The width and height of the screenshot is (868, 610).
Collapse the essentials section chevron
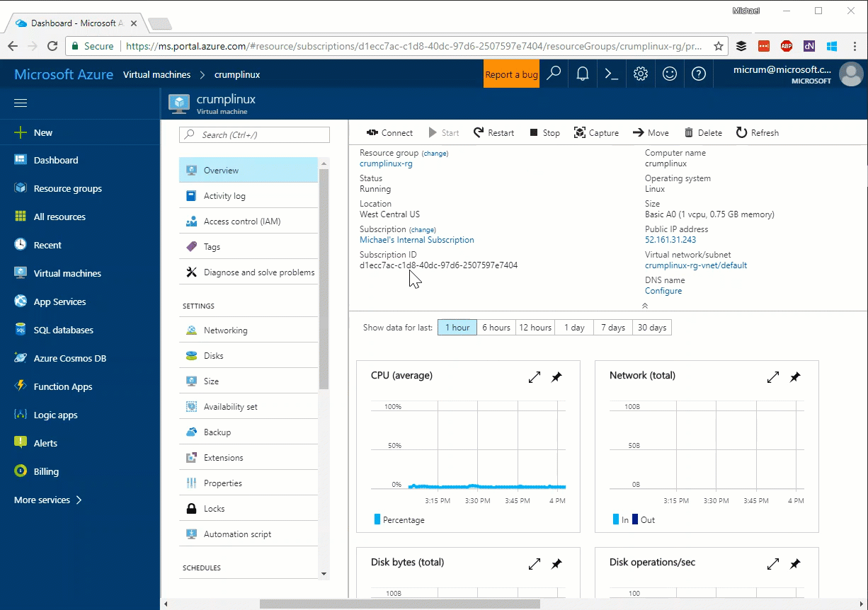644,306
